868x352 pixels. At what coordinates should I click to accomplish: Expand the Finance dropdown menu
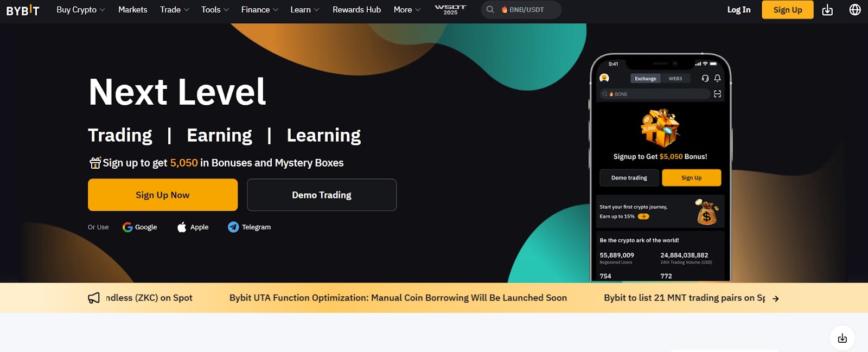(x=259, y=10)
